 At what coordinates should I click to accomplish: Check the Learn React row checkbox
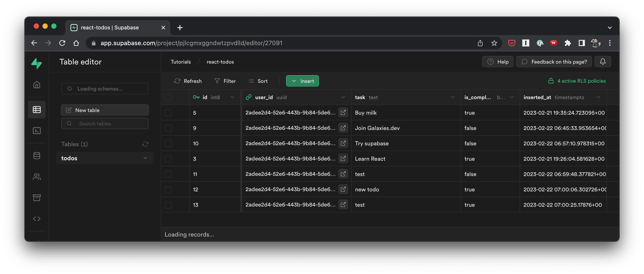(168, 159)
